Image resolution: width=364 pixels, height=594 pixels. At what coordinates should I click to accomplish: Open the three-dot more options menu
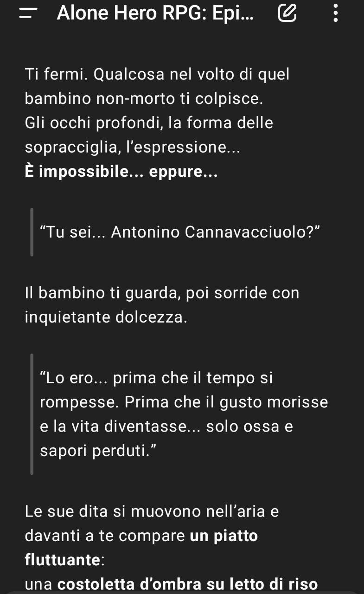(x=336, y=13)
